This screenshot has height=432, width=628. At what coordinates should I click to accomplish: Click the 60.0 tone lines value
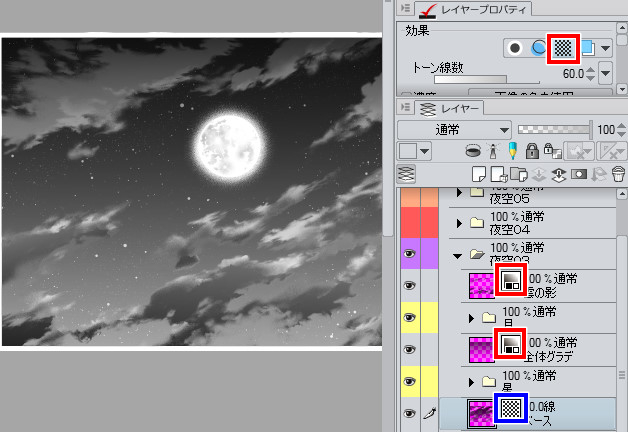[x=573, y=74]
